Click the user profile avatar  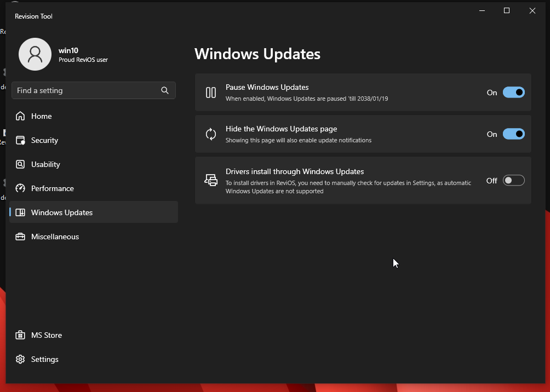(35, 54)
